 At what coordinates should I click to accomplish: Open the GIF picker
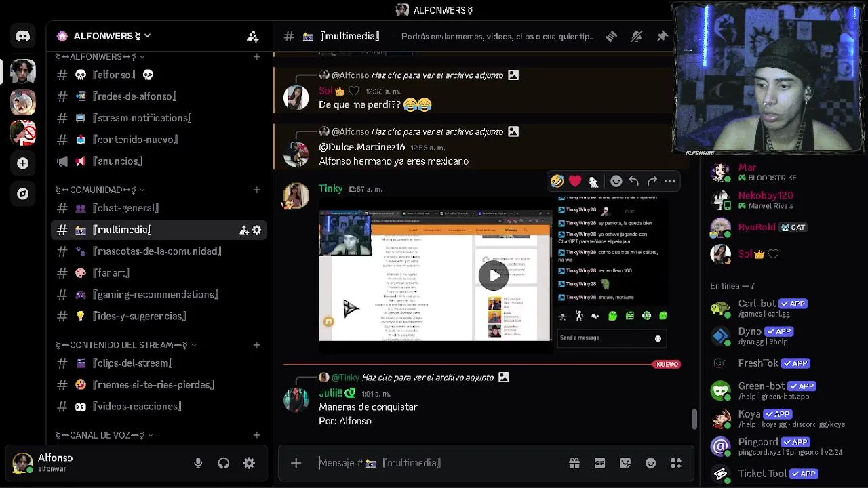click(x=599, y=463)
